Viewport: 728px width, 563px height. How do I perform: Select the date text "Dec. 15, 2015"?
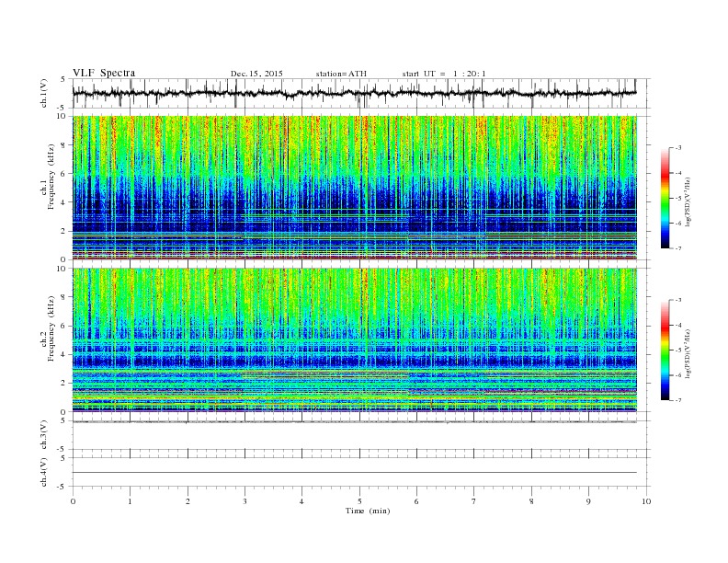coord(256,74)
